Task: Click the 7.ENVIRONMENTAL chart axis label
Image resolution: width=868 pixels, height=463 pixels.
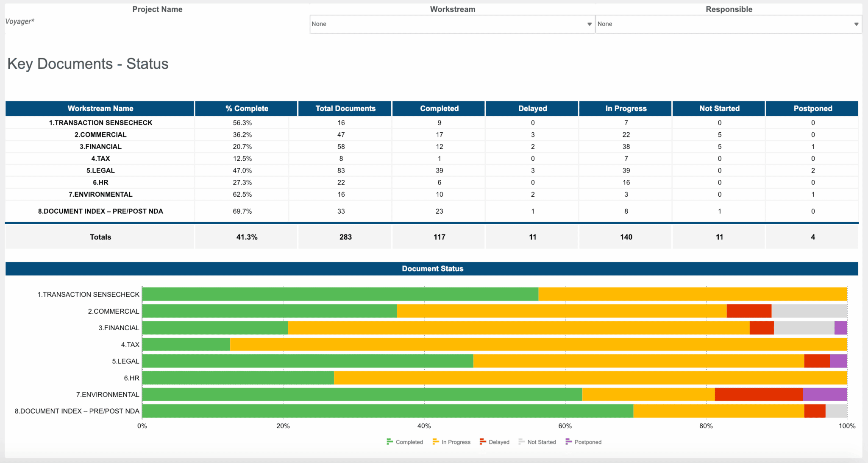Action: [x=108, y=394]
